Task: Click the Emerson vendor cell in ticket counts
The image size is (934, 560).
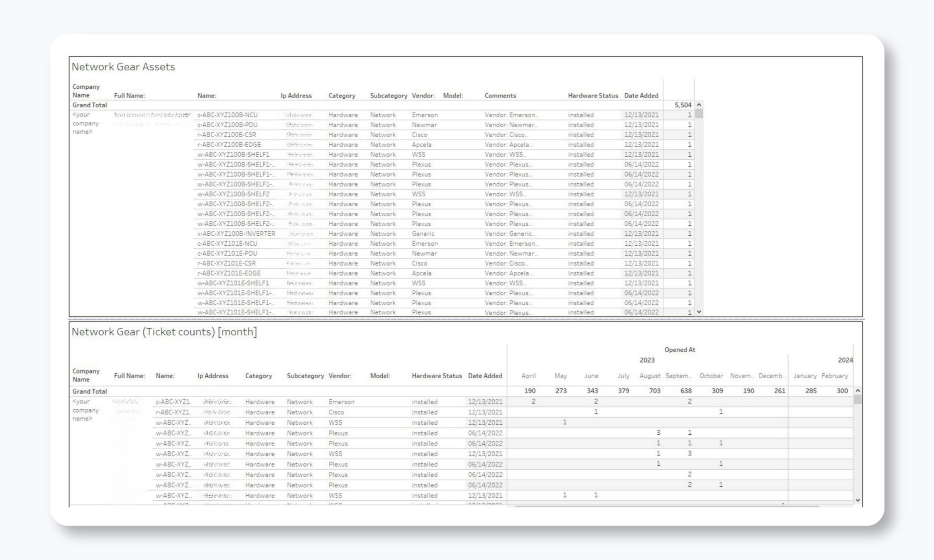Action: click(341, 402)
